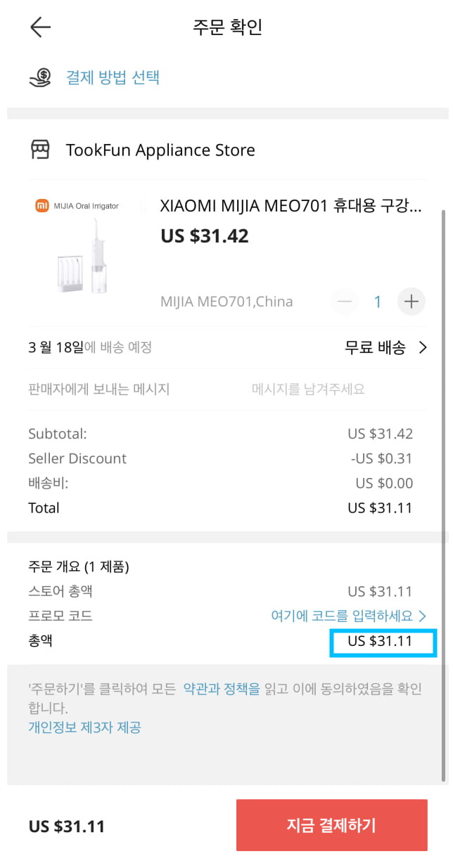This screenshot has width=453, height=868.
Task: Decrease quantity with the minus button
Action: [x=345, y=302]
